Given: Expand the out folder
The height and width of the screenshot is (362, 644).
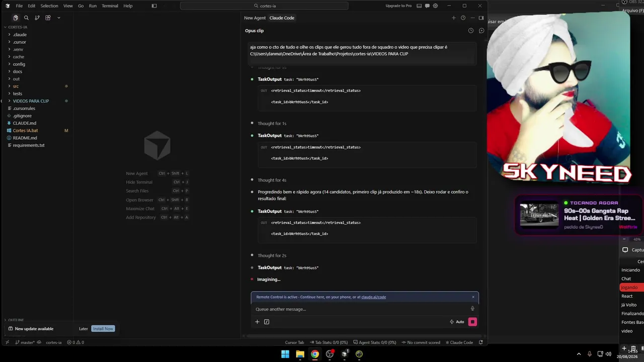Looking at the screenshot, I should click(x=17, y=79).
